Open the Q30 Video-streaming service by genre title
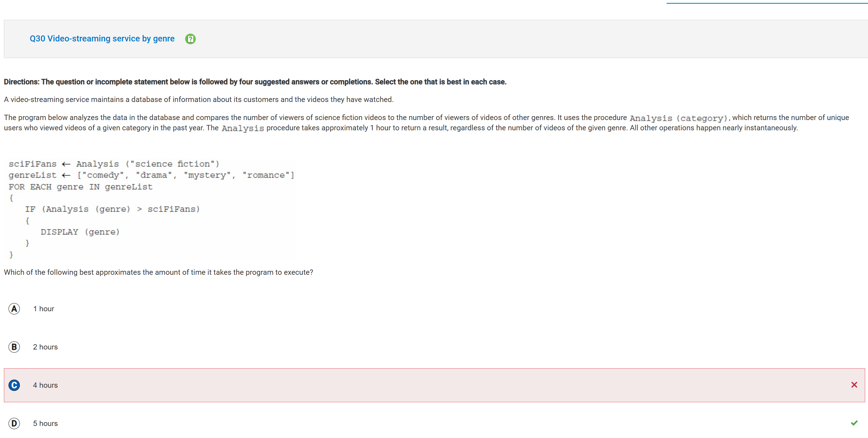Image resolution: width=868 pixels, height=438 pixels. (102, 39)
